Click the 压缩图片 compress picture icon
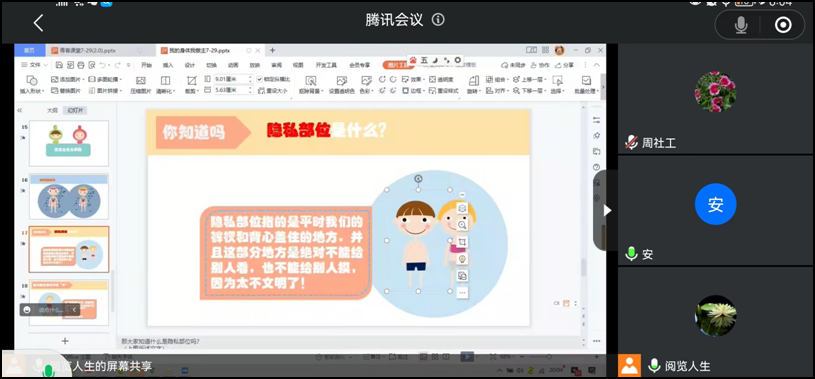815x379 pixels. [140, 85]
